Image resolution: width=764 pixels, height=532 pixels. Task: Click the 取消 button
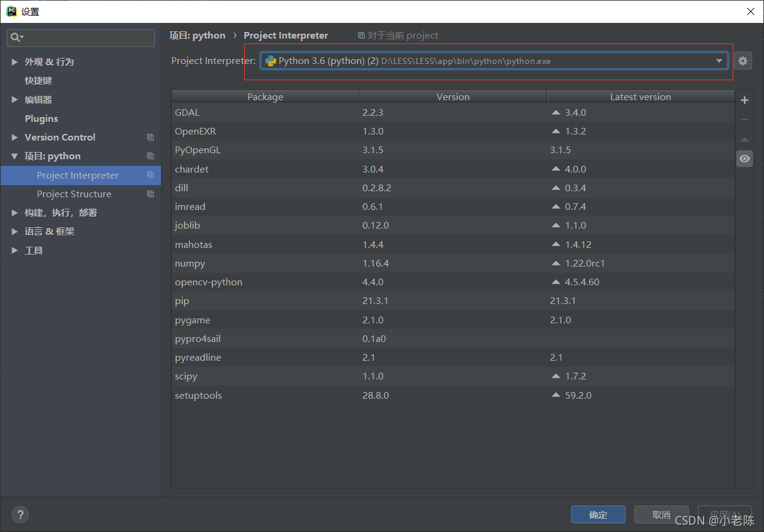(661, 515)
